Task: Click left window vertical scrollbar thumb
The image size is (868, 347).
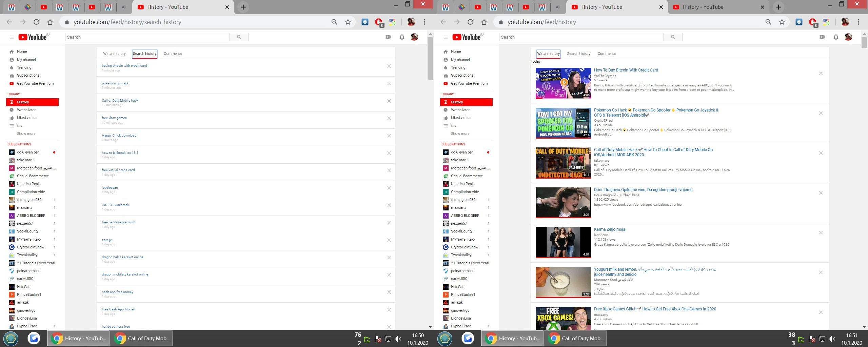Action: [x=430, y=58]
